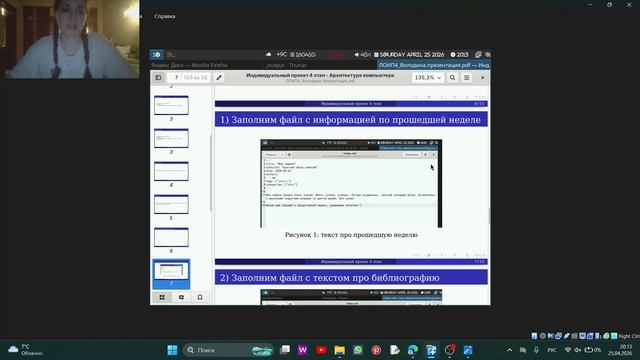The width and height of the screenshot is (640, 360).
Task: Open the notepad with pencil taskbar app
Action: 395,350
